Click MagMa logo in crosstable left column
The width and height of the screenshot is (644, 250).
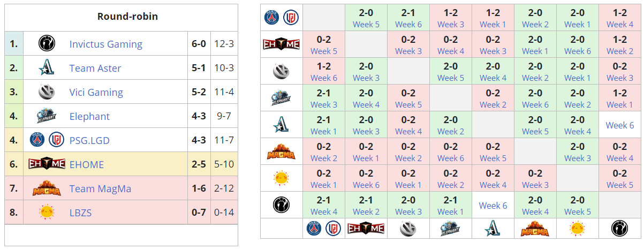click(x=282, y=151)
